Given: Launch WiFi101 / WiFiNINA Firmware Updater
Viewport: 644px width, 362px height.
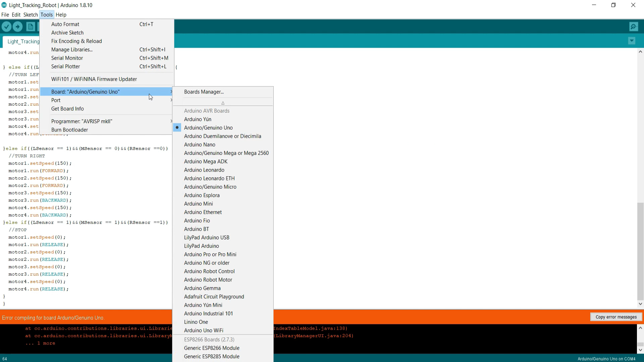Looking at the screenshot, I should (107, 79).
